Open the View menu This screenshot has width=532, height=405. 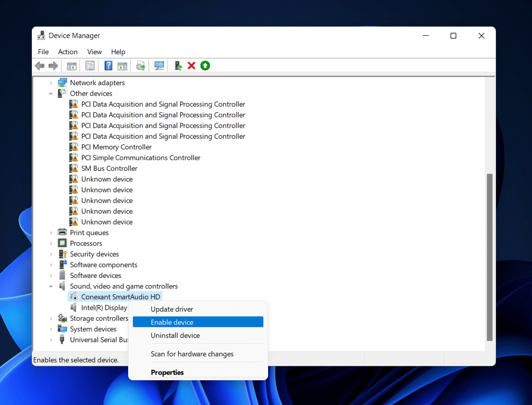(94, 52)
